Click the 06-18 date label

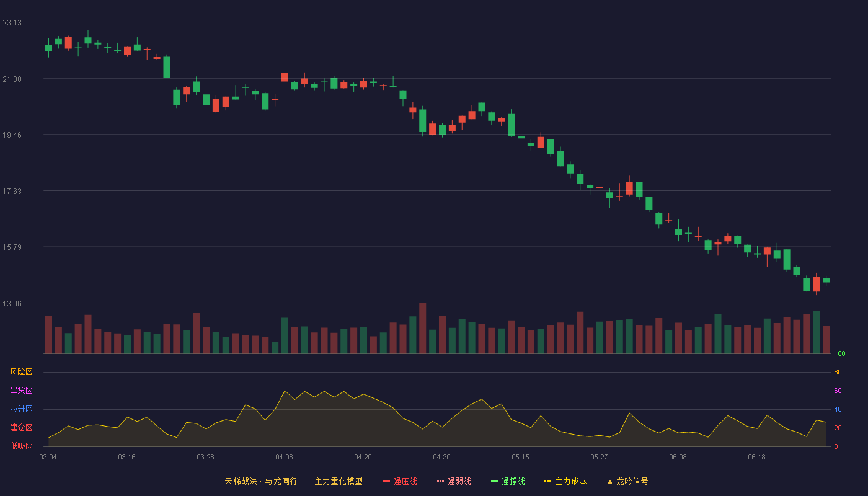(756, 457)
